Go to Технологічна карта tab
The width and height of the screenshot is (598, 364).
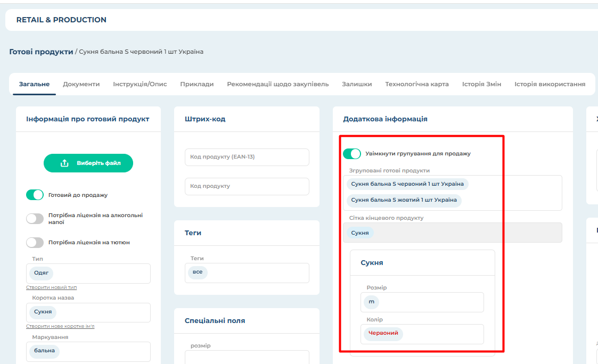pyautogui.click(x=417, y=84)
